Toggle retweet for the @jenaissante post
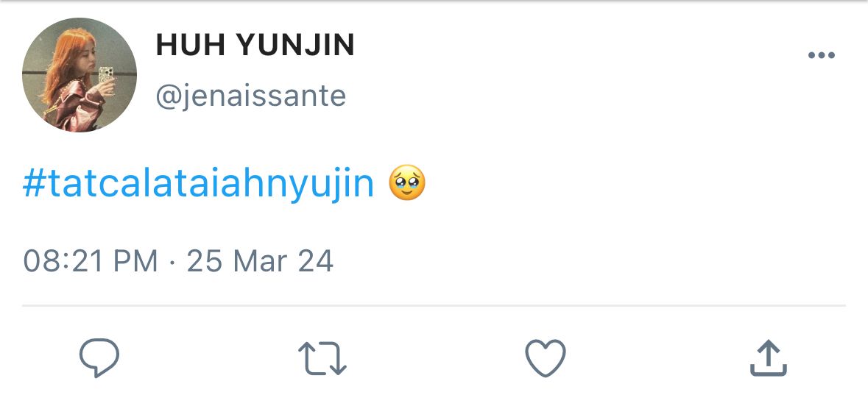Image resolution: width=868 pixels, height=406 pixels. (x=322, y=358)
